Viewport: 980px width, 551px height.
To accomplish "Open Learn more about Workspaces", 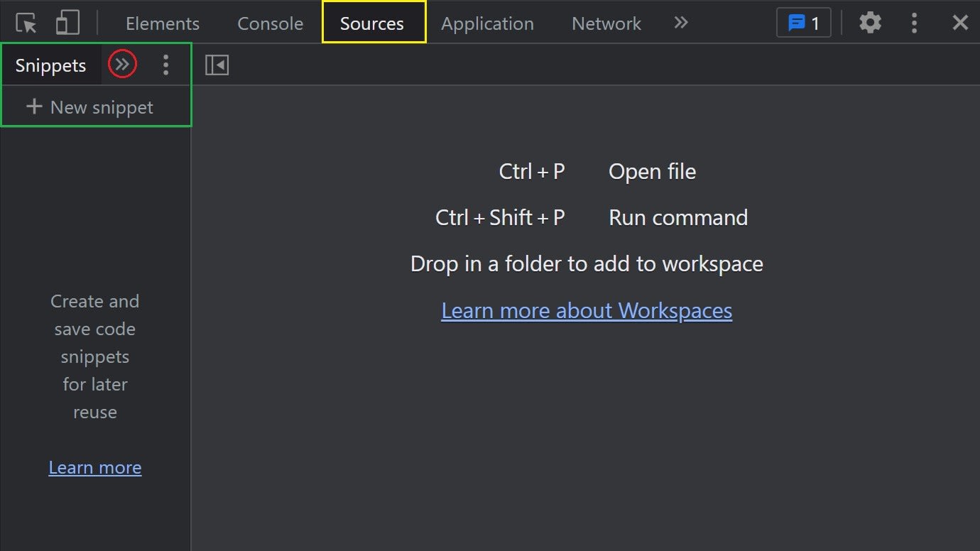I will [587, 310].
